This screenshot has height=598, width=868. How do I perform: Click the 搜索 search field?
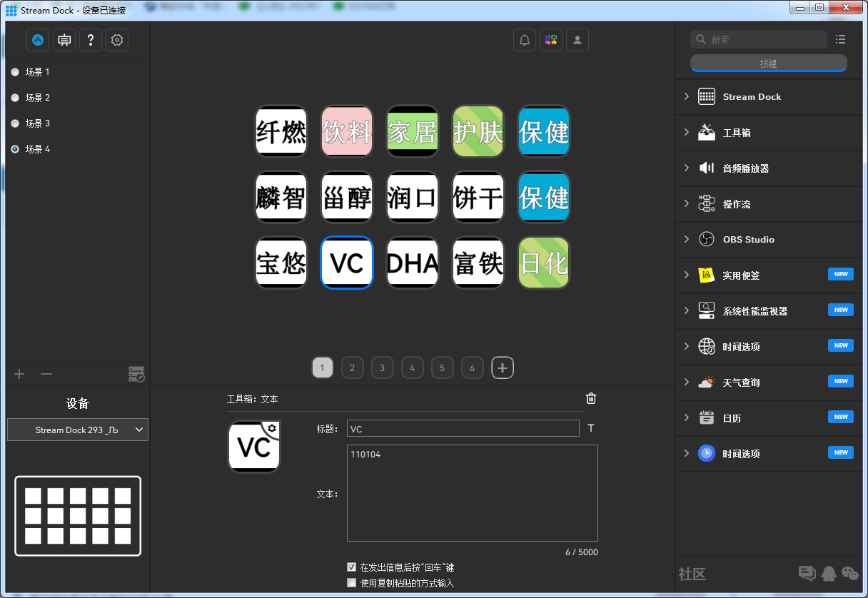pyautogui.click(x=759, y=39)
